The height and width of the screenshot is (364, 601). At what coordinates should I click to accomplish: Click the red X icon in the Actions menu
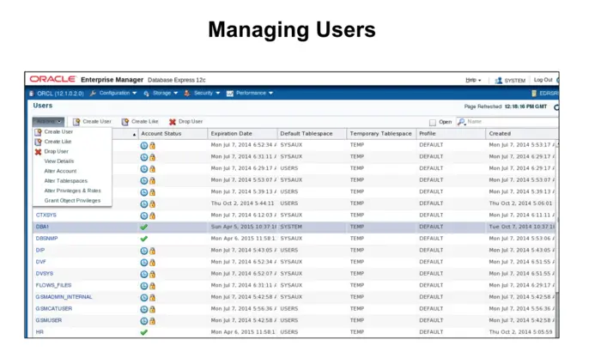(x=38, y=152)
